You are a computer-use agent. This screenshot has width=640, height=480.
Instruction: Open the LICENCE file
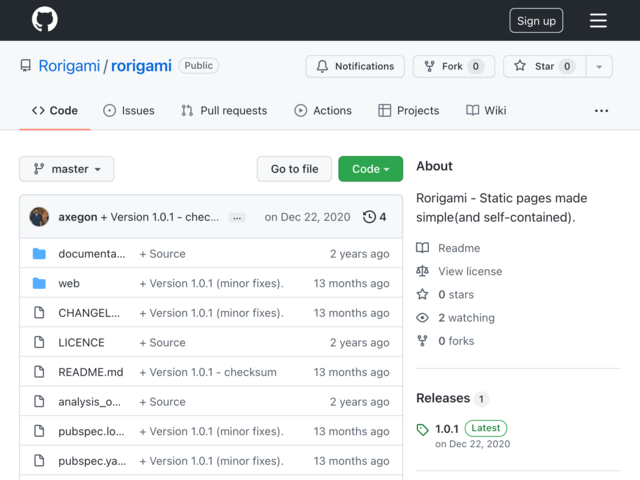[81, 342]
